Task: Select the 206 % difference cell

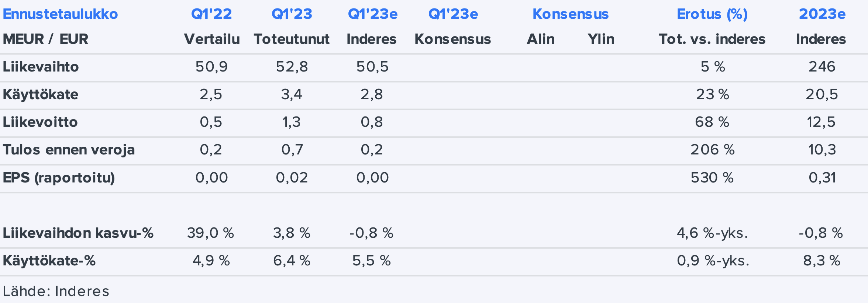Action: [x=712, y=150]
